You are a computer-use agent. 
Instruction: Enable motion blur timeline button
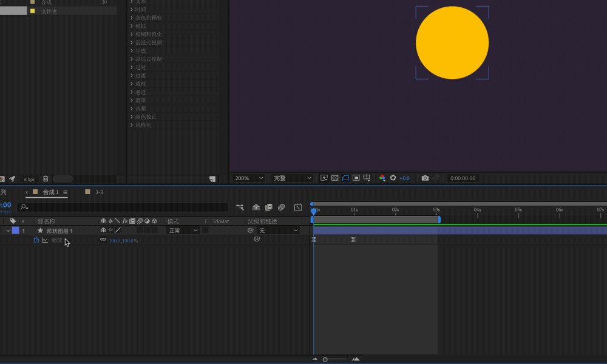[282, 207]
